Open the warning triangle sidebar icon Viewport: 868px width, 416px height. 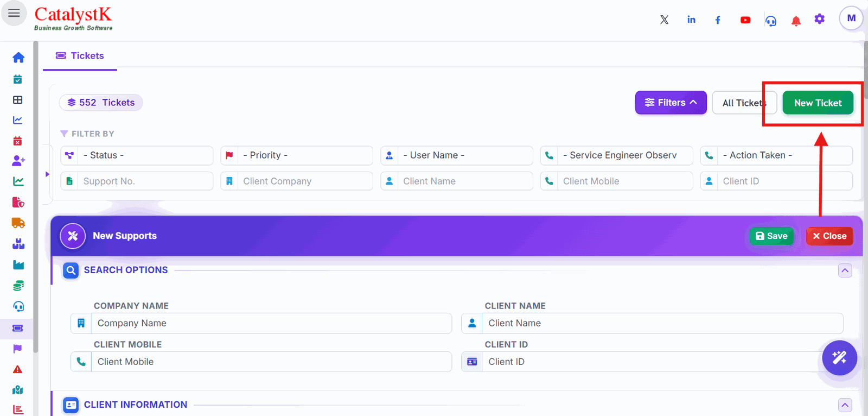18,369
